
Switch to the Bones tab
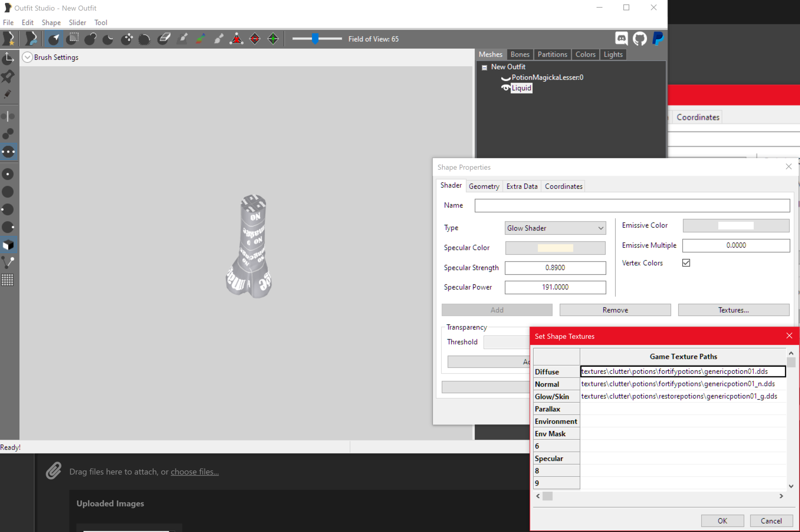pyautogui.click(x=520, y=55)
